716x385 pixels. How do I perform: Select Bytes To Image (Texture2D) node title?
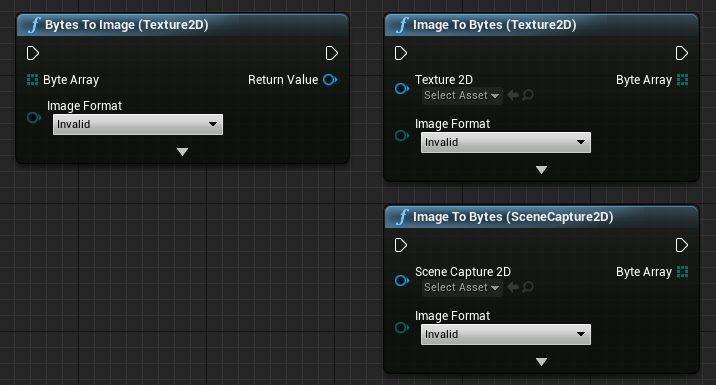click(126, 25)
